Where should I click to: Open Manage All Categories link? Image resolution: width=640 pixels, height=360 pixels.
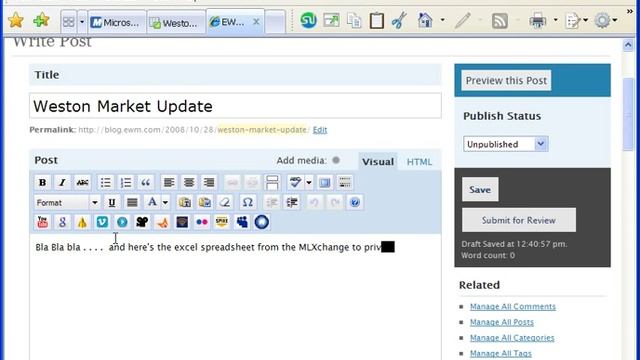pyautogui.click(x=512, y=338)
